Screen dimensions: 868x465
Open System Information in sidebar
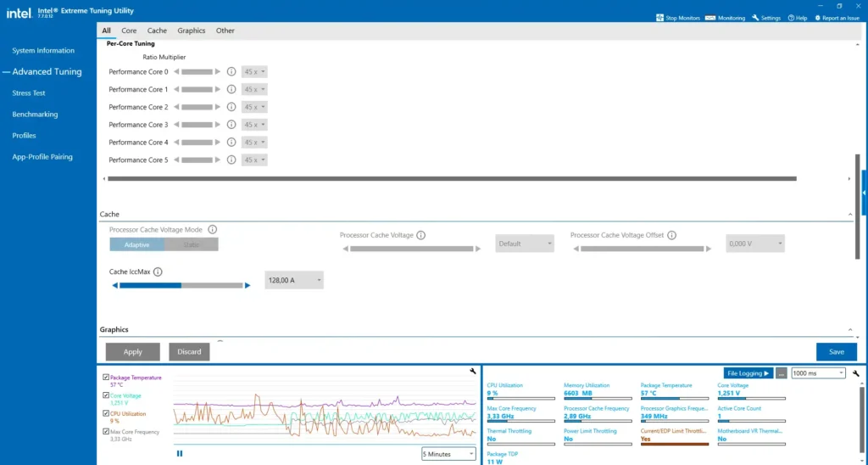[43, 50]
